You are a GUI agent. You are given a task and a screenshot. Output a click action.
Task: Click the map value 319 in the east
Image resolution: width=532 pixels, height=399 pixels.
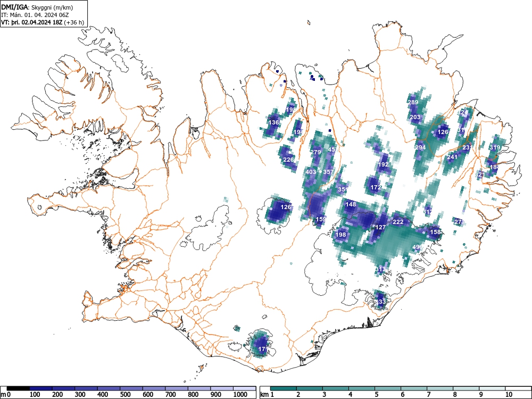coord(495,147)
